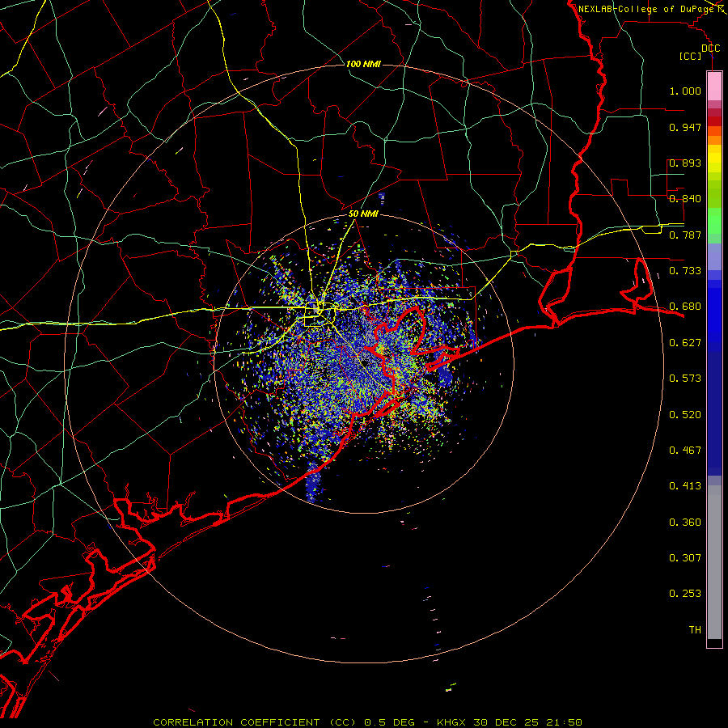Click the 30 DEC 25 date text
The height and width of the screenshot is (728, 728).
click(506, 722)
